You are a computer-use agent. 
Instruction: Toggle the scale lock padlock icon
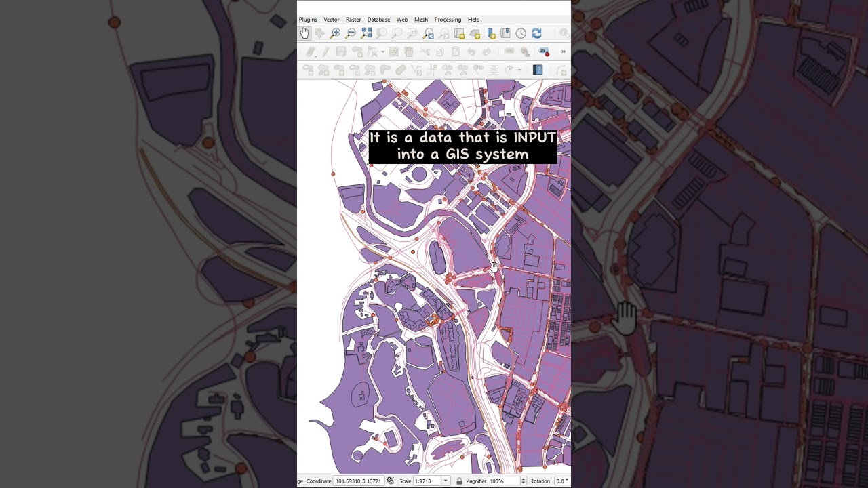459,481
